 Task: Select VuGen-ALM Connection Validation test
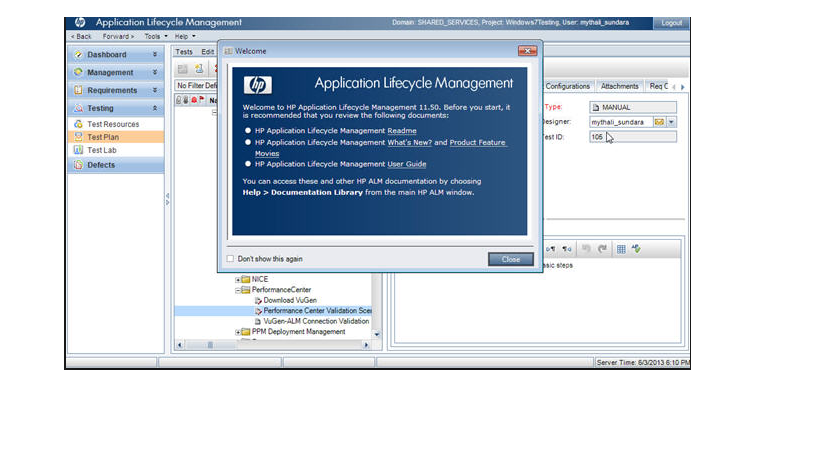[316, 321]
